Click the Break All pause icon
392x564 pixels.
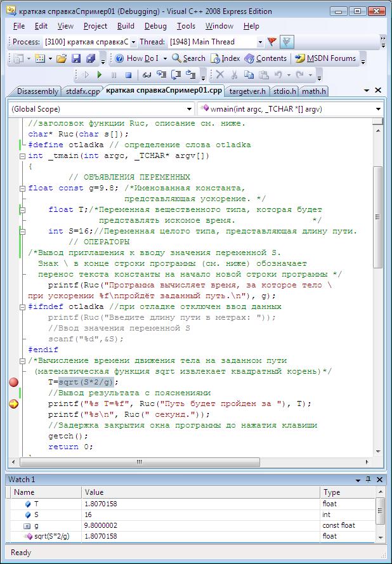(x=114, y=75)
